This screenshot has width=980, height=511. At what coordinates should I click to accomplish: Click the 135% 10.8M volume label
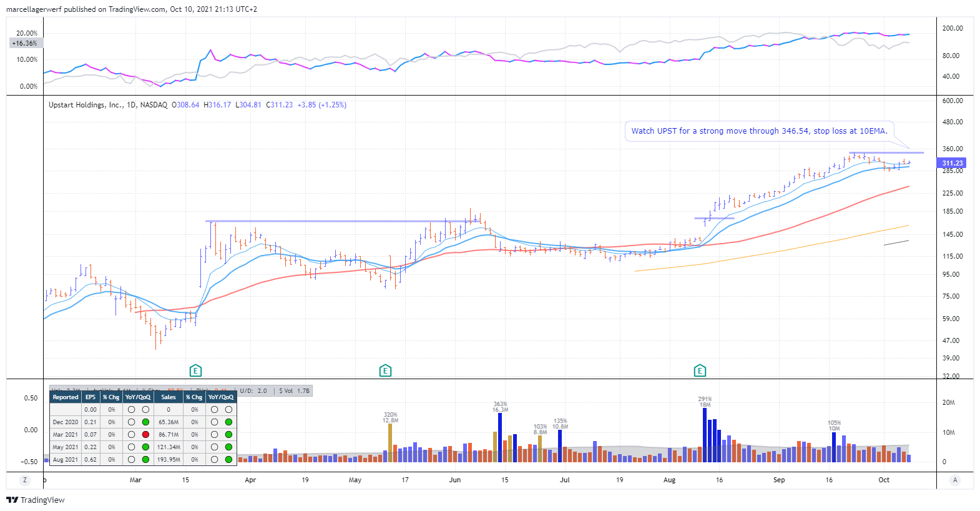pos(560,424)
